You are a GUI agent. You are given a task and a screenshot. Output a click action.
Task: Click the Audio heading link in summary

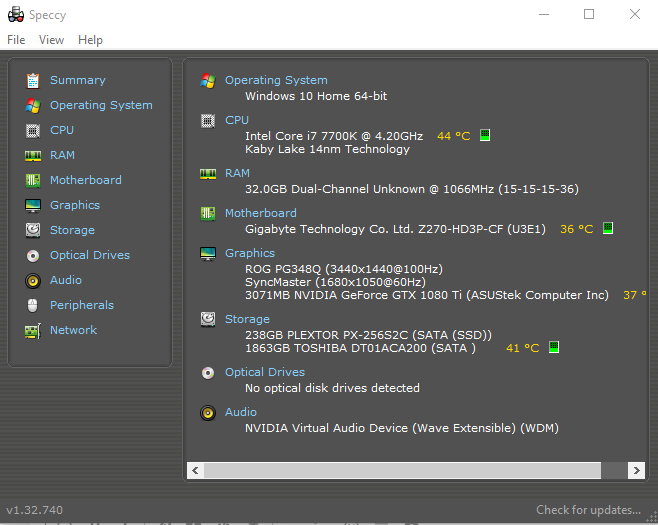(241, 412)
